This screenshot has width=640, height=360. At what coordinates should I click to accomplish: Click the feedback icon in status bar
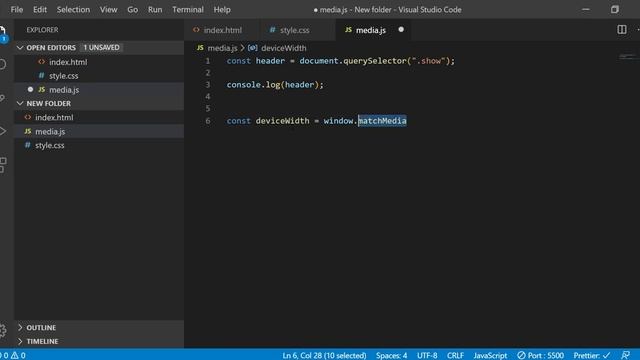pos(626,355)
